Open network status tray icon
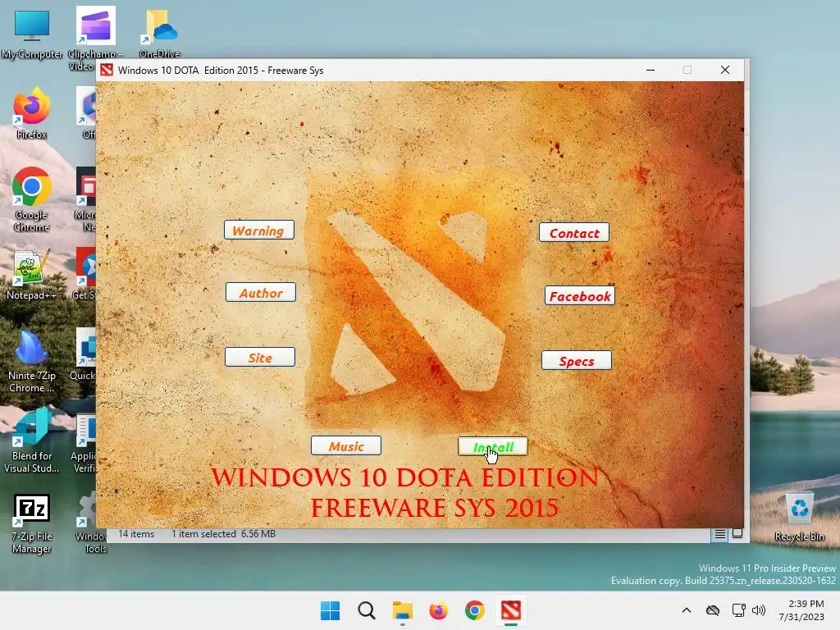 739,610
